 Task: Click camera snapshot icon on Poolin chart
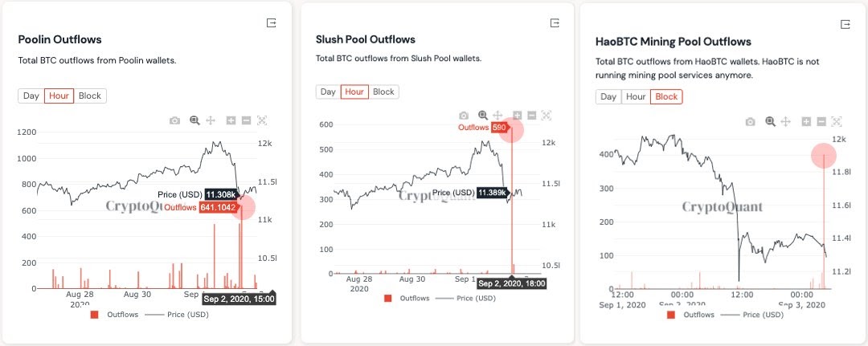click(175, 120)
